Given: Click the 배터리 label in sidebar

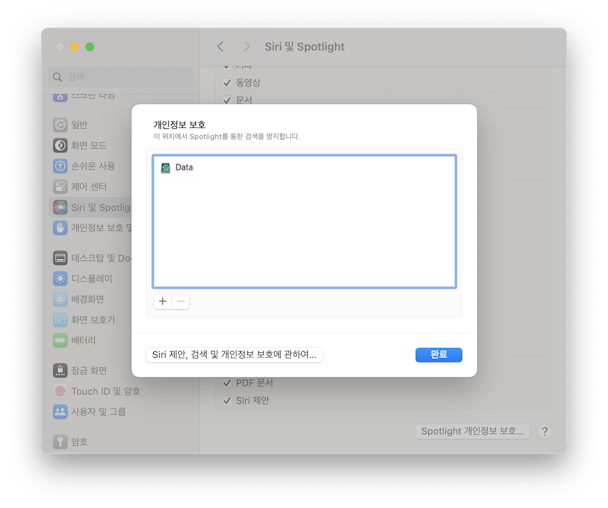Looking at the screenshot, I should 83,340.
